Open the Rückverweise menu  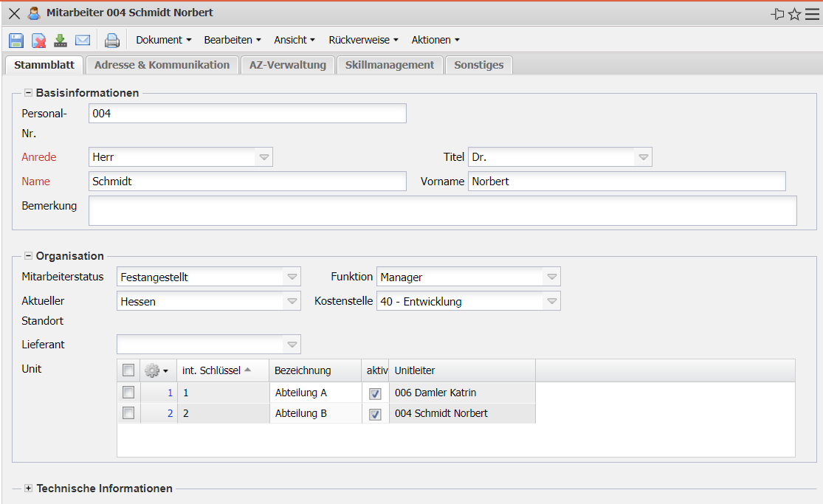click(363, 40)
